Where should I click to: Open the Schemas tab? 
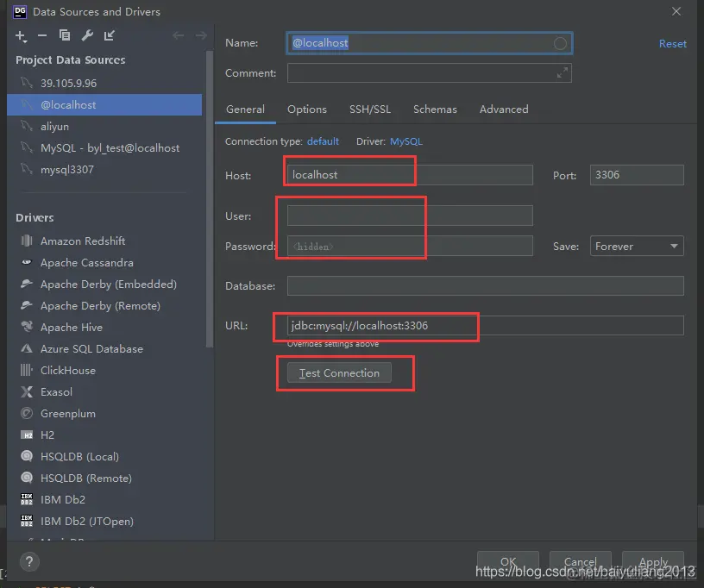coord(435,109)
